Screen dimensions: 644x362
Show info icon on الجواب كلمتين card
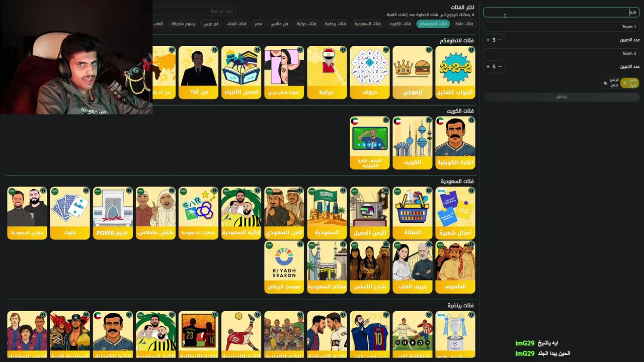point(471,50)
